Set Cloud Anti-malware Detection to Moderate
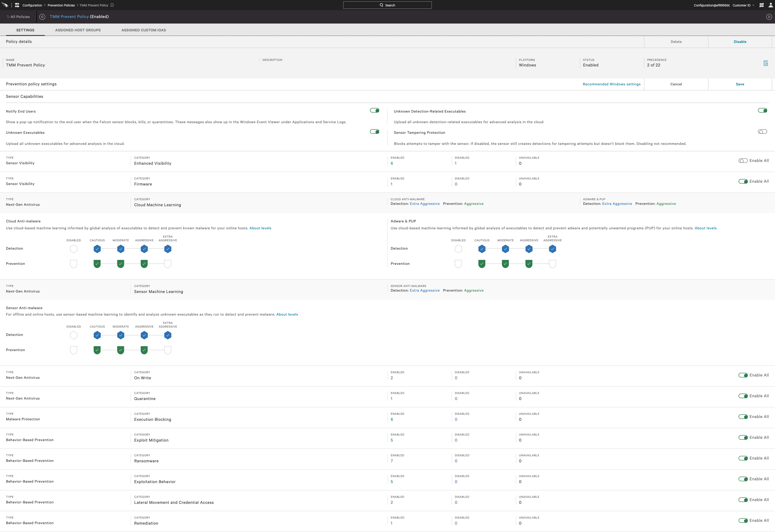 (x=121, y=249)
